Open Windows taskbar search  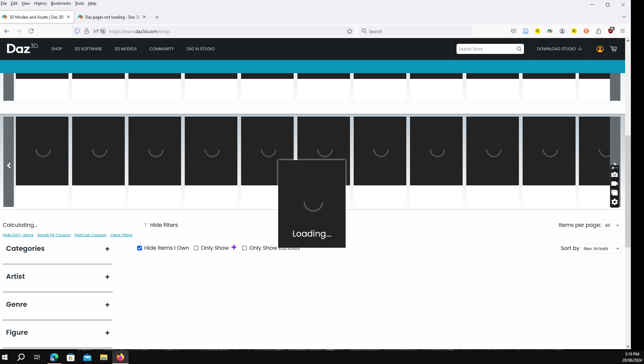21,357
